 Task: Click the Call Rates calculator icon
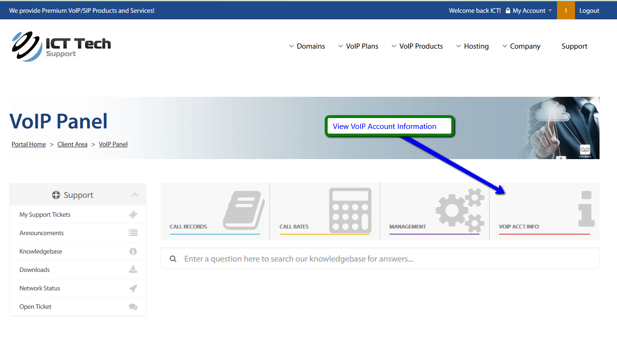tap(350, 210)
